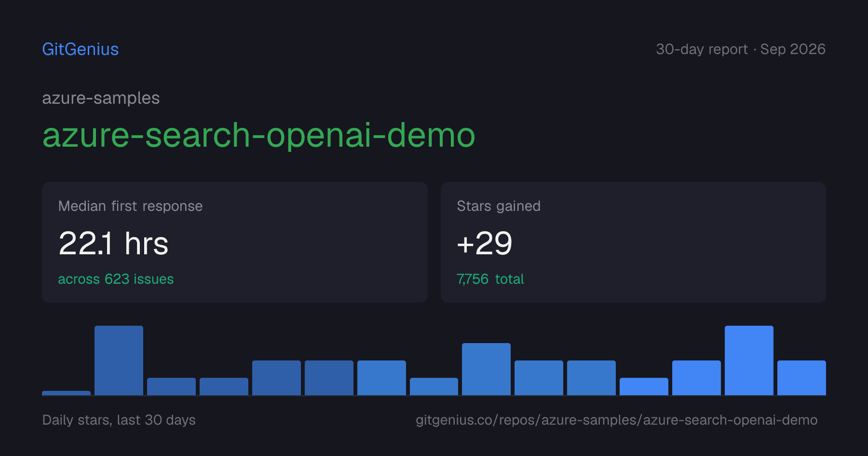The height and width of the screenshot is (456, 868).
Task: Select the 7,756 total text
Action: tap(490, 279)
